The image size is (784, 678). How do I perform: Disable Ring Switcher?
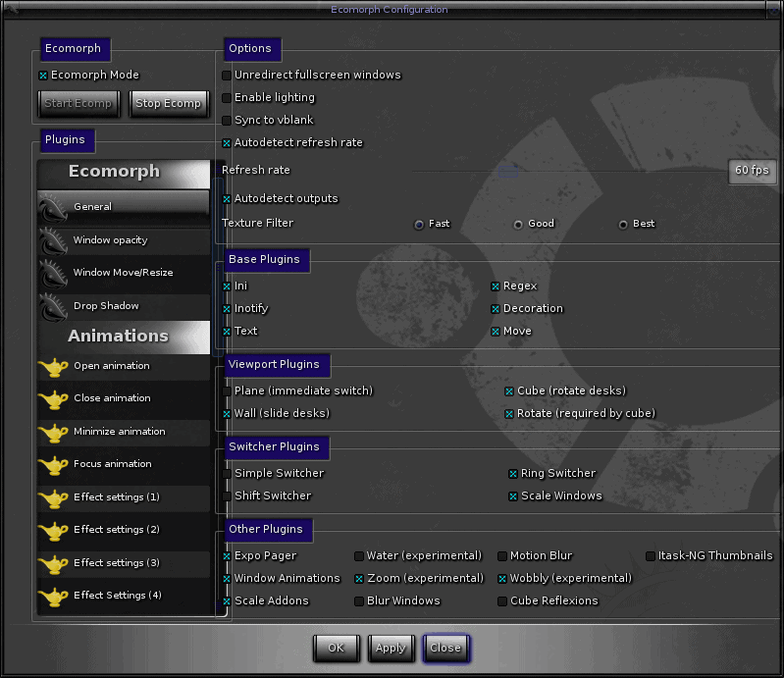[512, 474]
